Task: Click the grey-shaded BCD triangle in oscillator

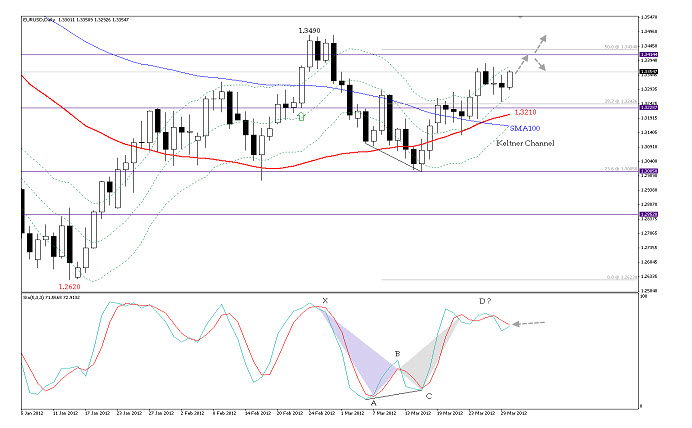Action: [x=428, y=357]
